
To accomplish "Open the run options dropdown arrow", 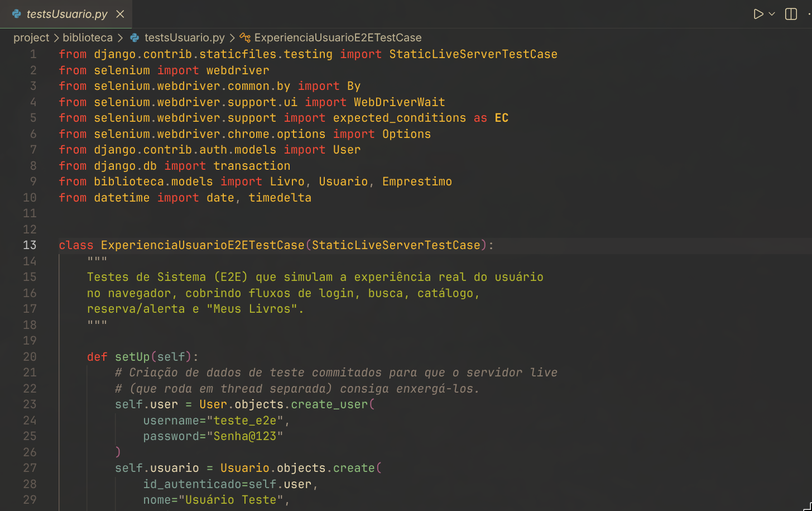I will (x=772, y=14).
